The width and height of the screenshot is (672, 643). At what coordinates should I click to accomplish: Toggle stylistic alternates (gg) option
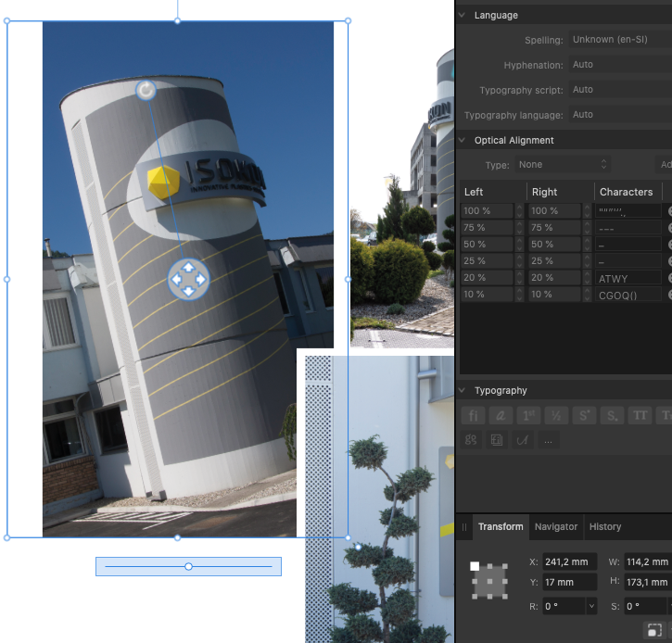click(471, 440)
